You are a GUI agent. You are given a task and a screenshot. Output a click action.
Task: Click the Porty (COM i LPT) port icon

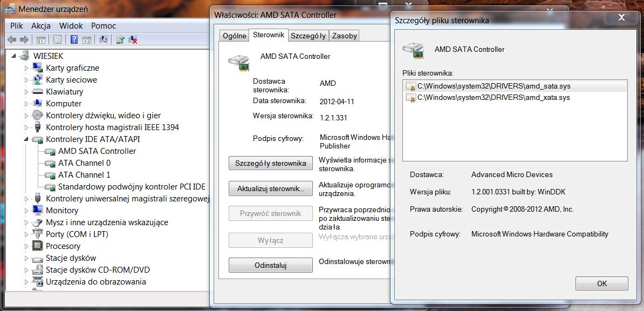coord(38,234)
